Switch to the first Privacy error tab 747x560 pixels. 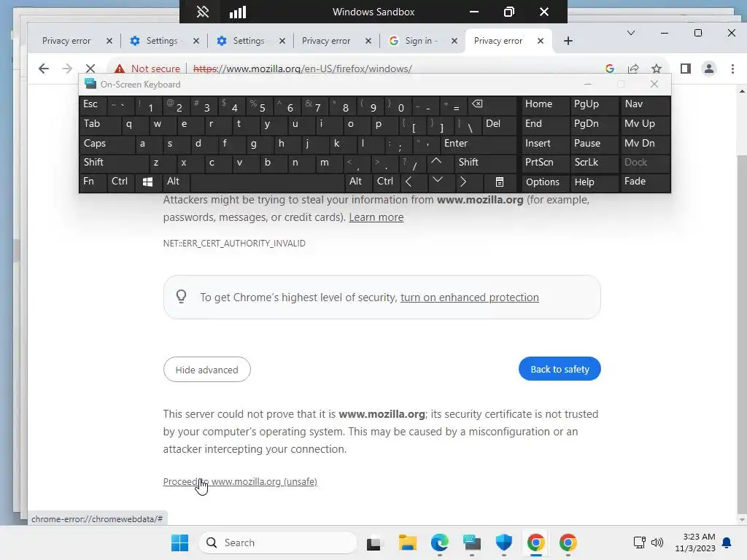[66, 41]
